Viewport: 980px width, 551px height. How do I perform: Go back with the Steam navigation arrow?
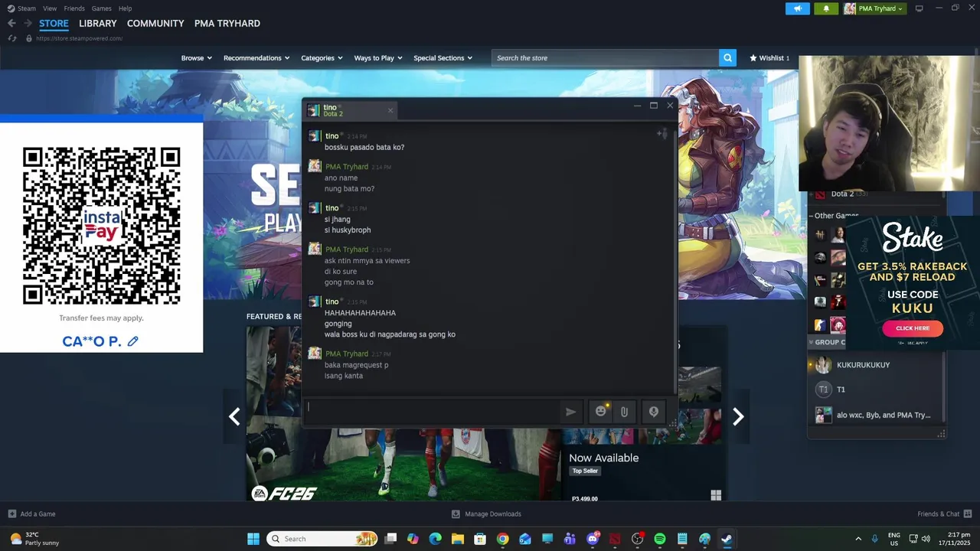pyautogui.click(x=11, y=24)
